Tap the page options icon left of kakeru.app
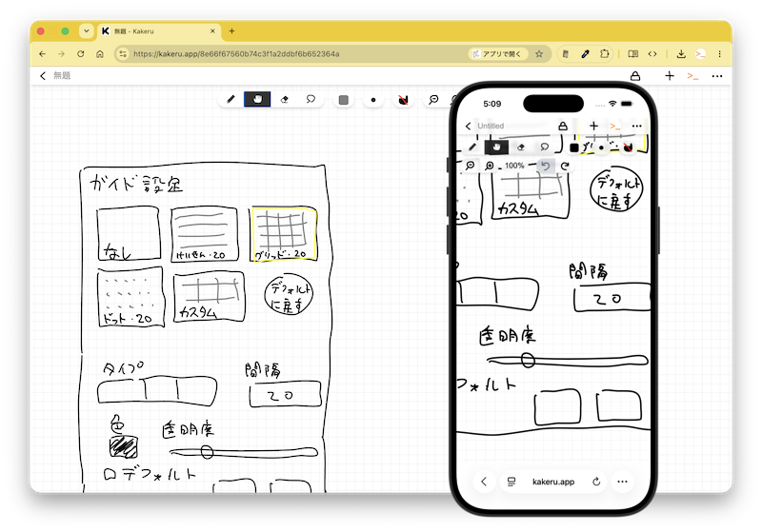762x532 pixels. pyautogui.click(x=511, y=482)
